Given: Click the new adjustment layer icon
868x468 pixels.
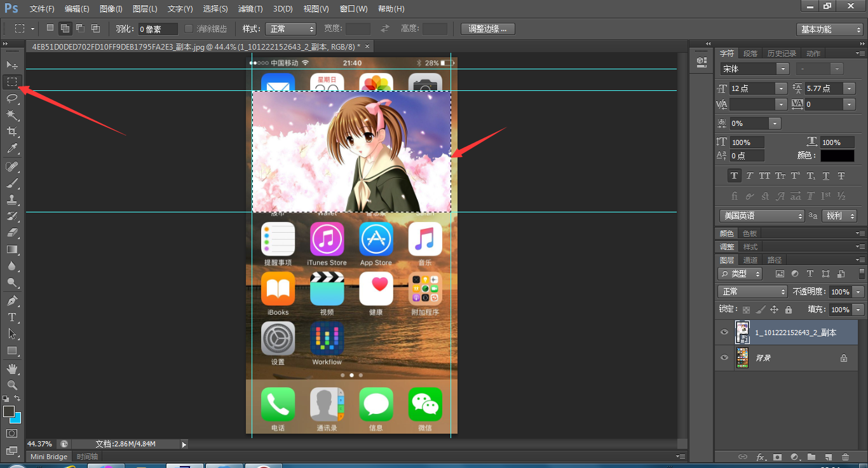Looking at the screenshot, I should pyautogui.click(x=794, y=457).
